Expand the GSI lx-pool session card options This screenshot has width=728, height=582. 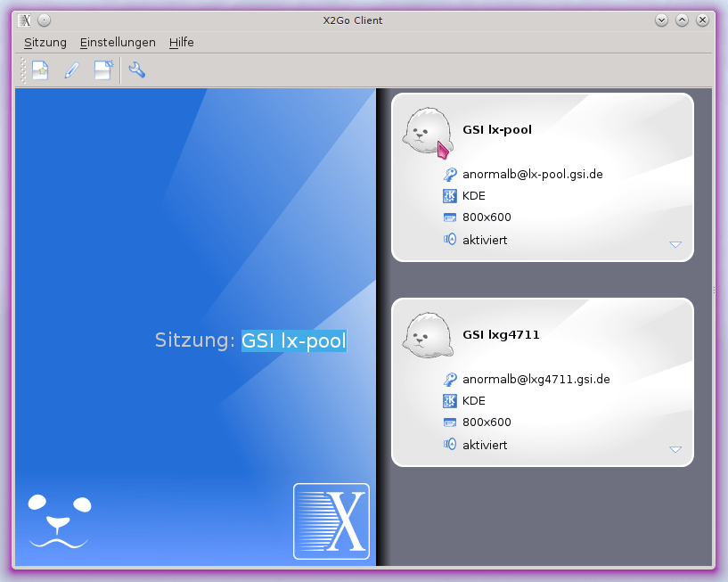tap(675, 242)
